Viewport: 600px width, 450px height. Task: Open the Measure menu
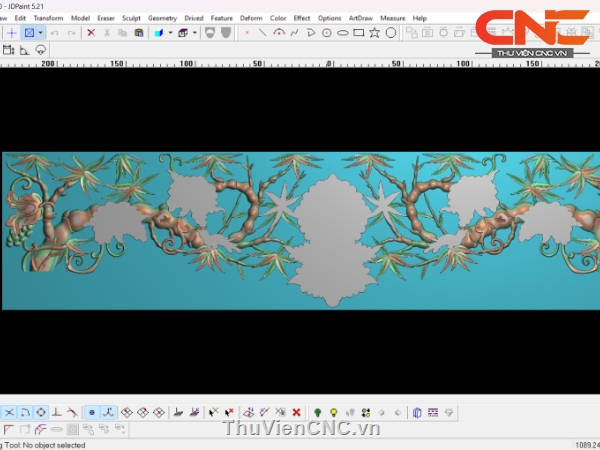(392, 18)
